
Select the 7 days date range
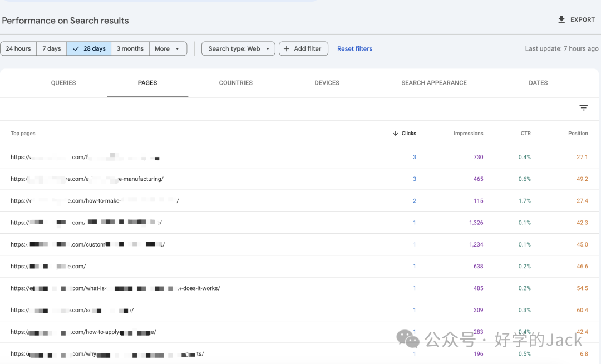click(52, 49)
